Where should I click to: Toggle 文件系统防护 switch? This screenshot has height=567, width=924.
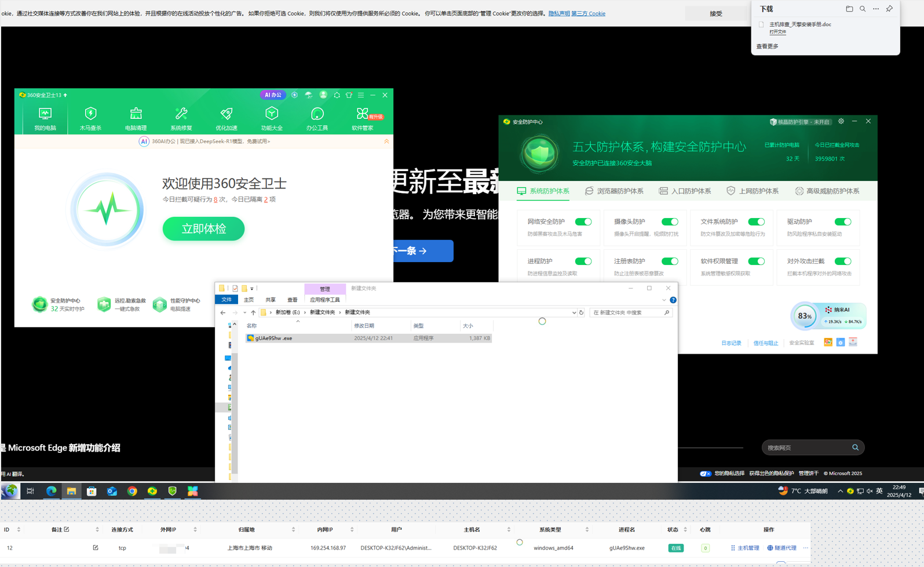[x=756, y=221]
